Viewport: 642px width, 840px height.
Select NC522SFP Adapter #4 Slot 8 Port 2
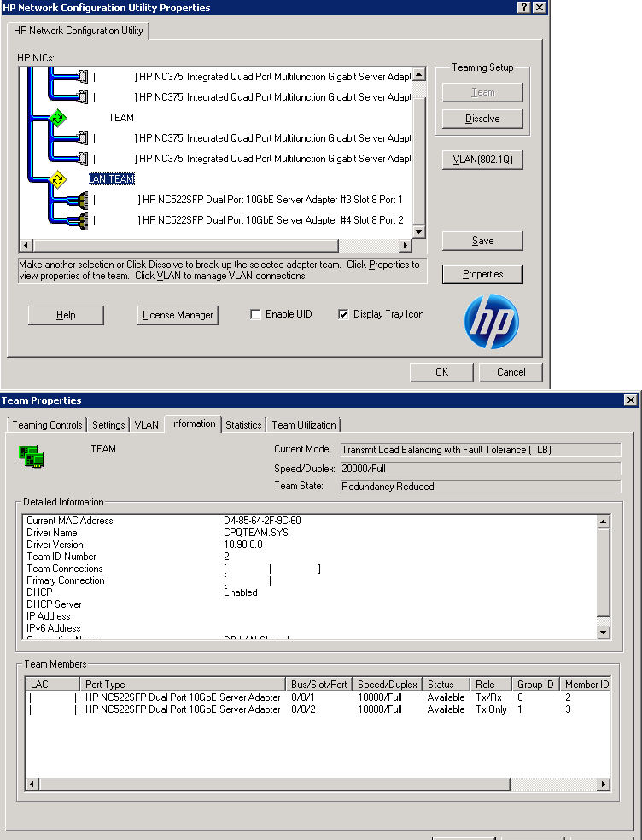[248, 220]
